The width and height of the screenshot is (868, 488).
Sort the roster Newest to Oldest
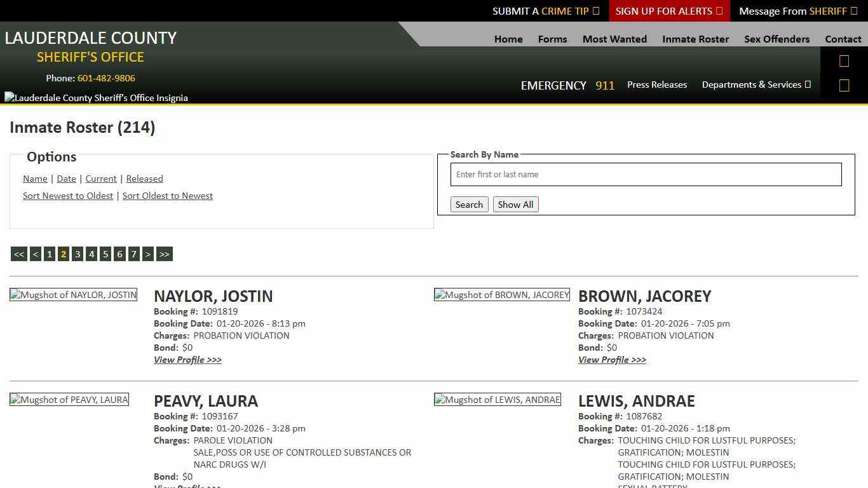(x=68, y=196)
